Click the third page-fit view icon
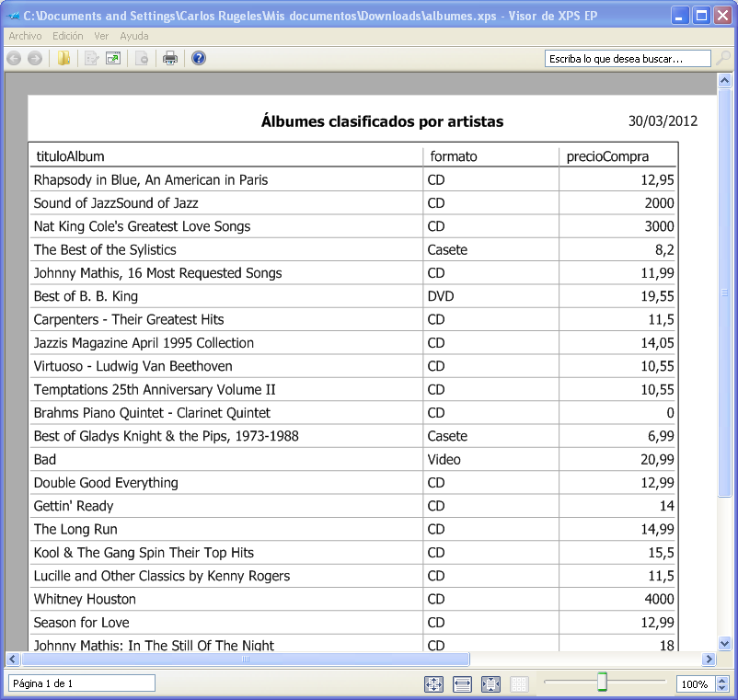This screenshot has height=700, width=738. 490,684
